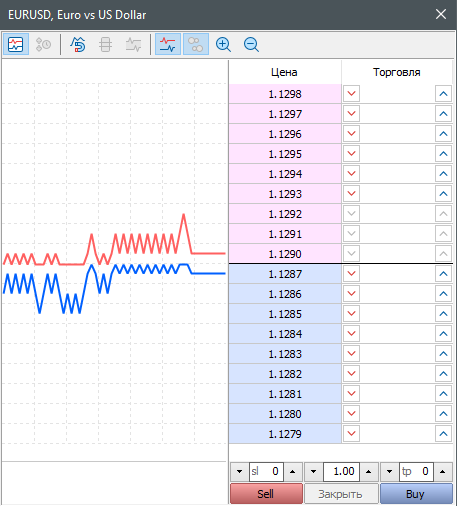Click red down arrow at price 1.1298
The width and height of the screenshot is (457, 506).
(351, 94)
